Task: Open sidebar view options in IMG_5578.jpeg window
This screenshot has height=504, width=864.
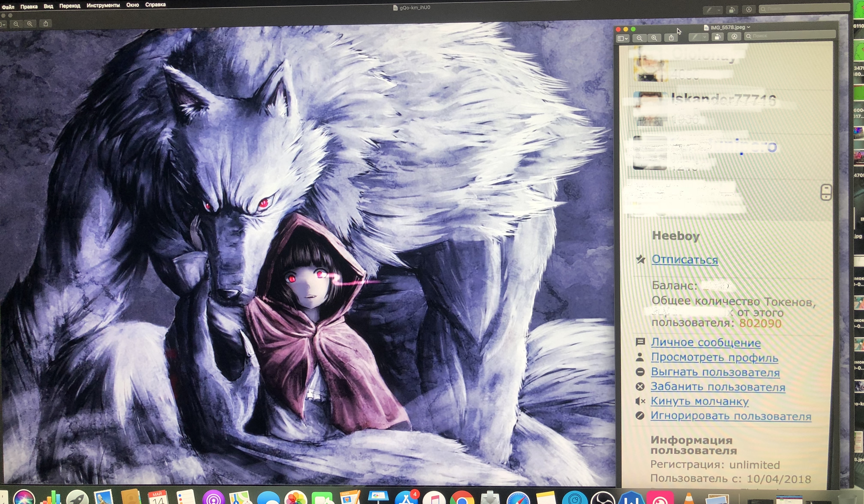Action: [623, 38]
